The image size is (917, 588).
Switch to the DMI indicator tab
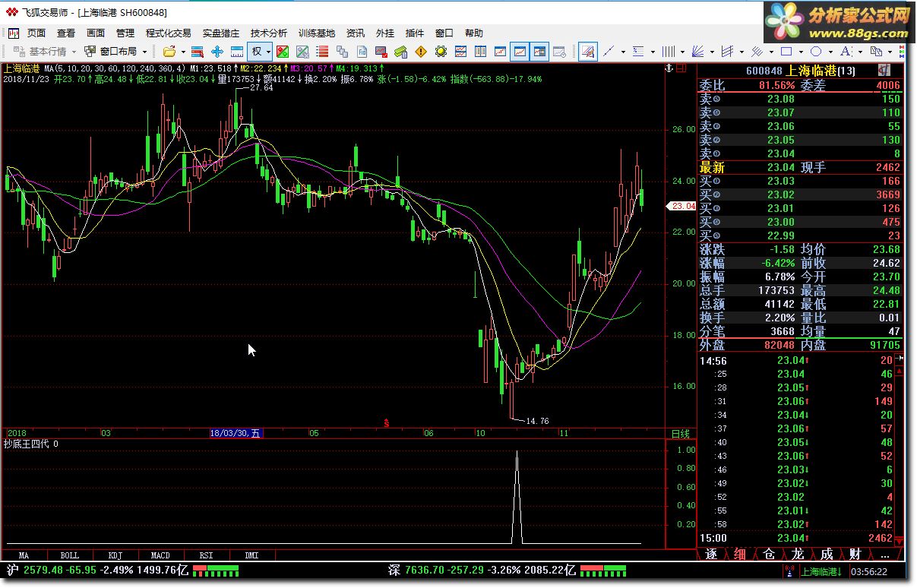tap(251, 555)
